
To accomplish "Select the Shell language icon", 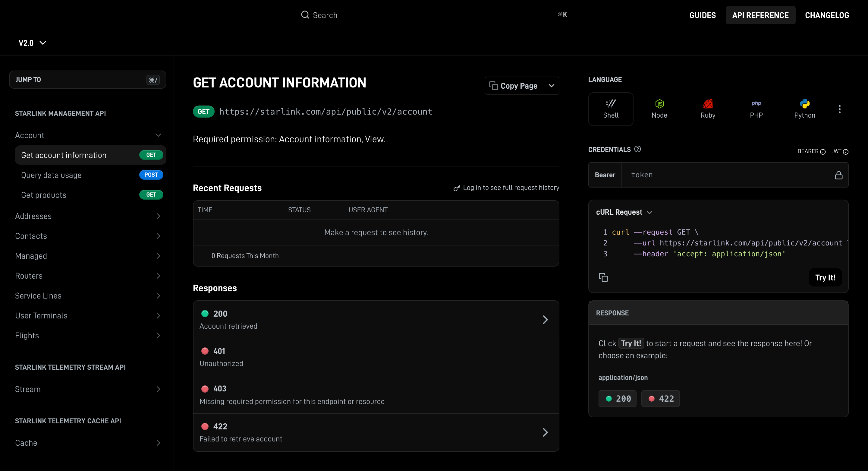I will [x=611, y=109].
